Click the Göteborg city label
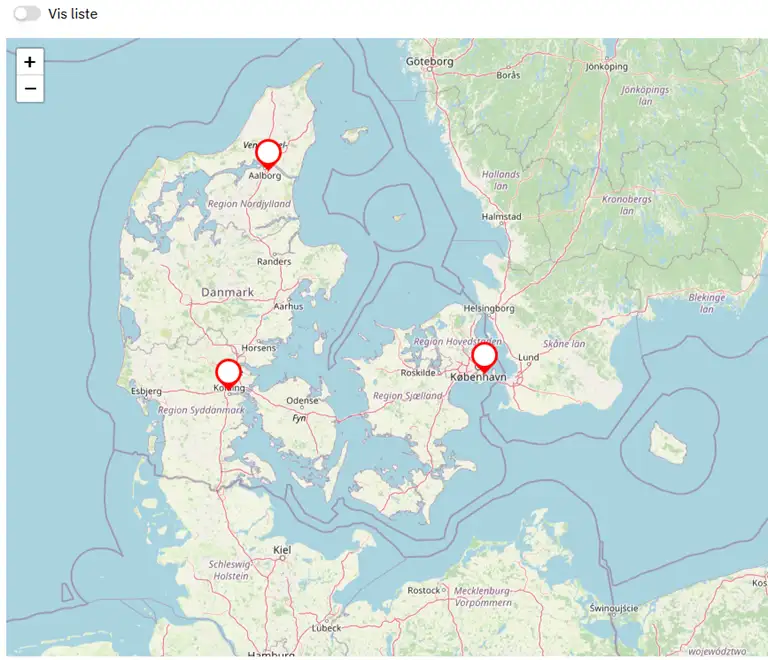This screenshot has height=660, width=768. [x=430, y=62]
